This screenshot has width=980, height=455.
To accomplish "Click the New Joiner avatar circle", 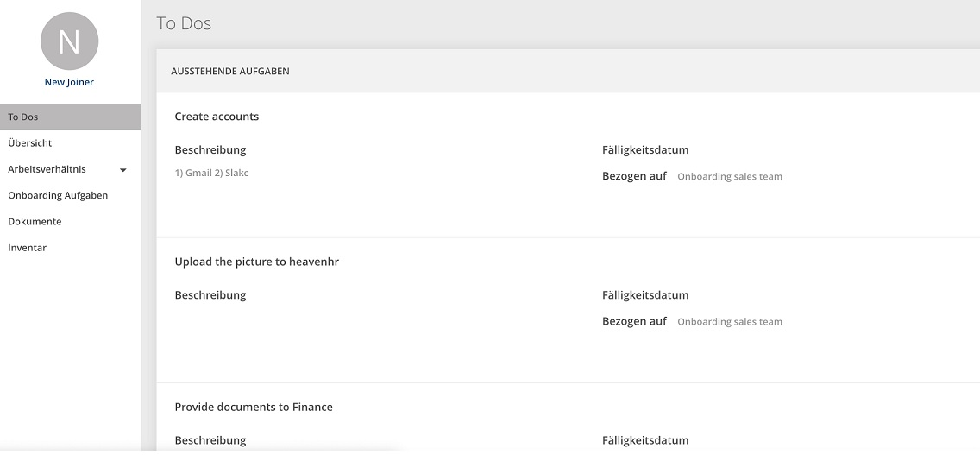I will click(x=69, y=41).
